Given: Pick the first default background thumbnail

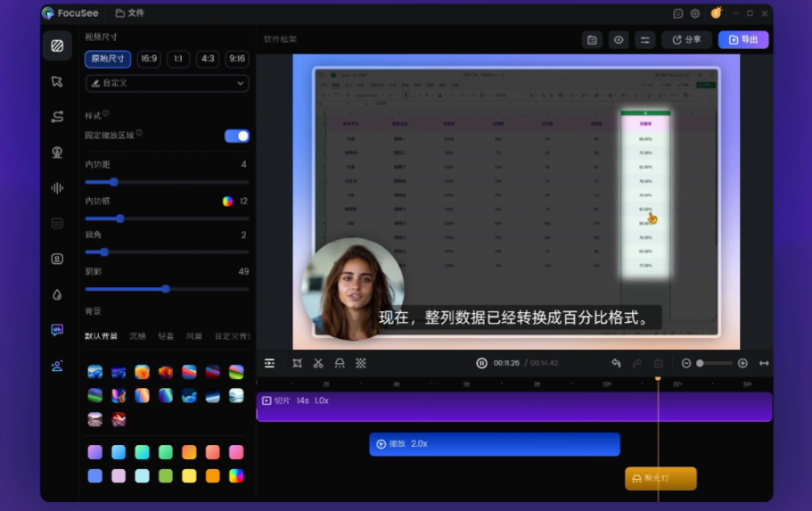Looking at the screenshot, I should click(x=94, y=372).
